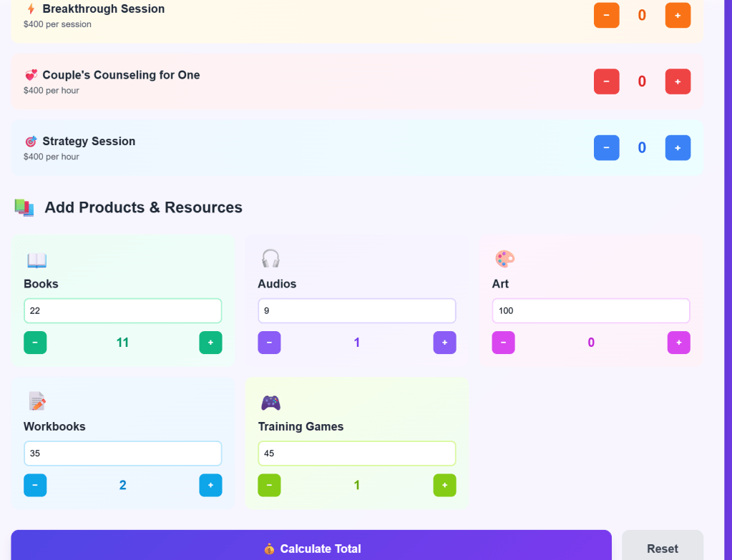Decrease Strategy Session hours with blue minus

pos(606,147)
